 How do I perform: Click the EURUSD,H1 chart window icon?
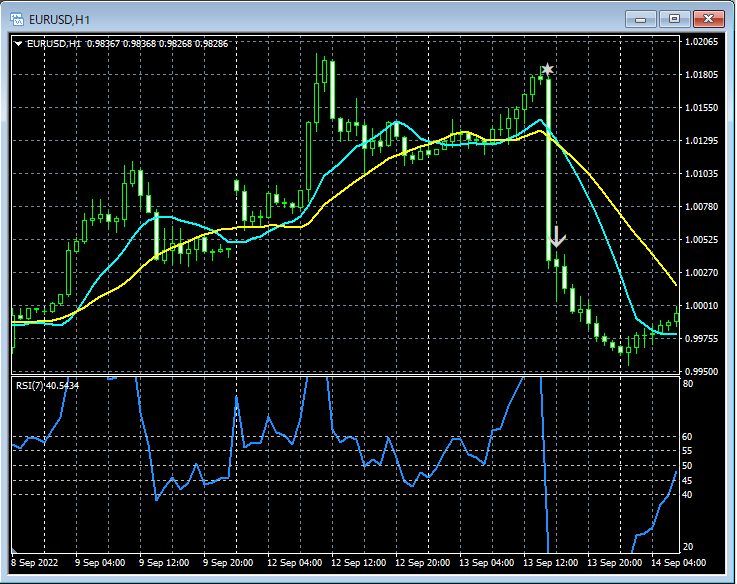coord(17,19)
